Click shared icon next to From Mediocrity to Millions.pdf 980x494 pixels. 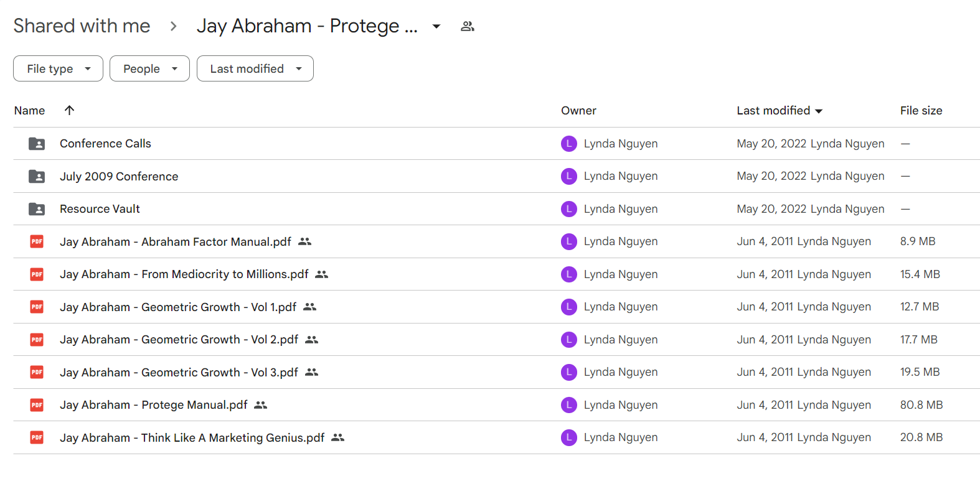pos(321,274)
